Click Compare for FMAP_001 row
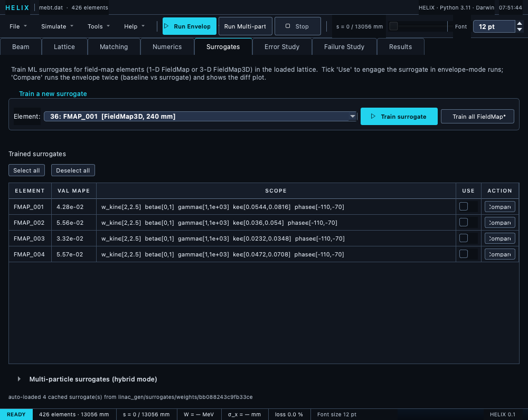The image size is (528, 420). pyautogui.click(x=499, y=207)
